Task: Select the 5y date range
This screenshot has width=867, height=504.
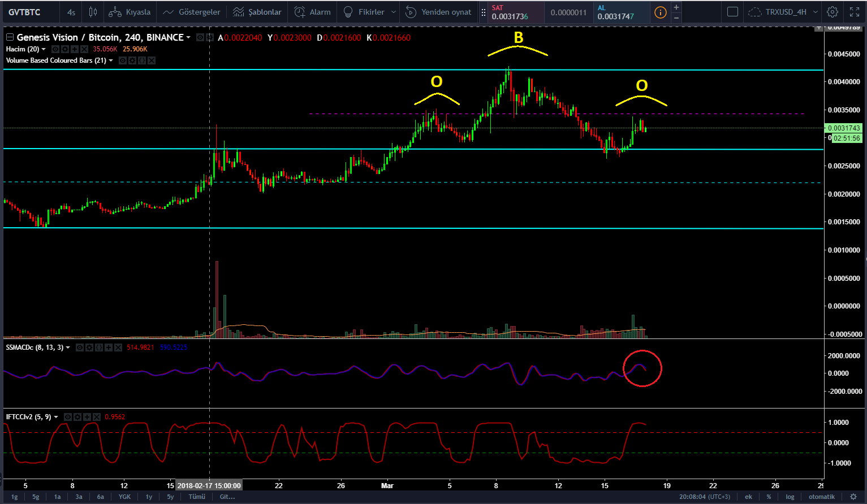Action: (170, 497)
